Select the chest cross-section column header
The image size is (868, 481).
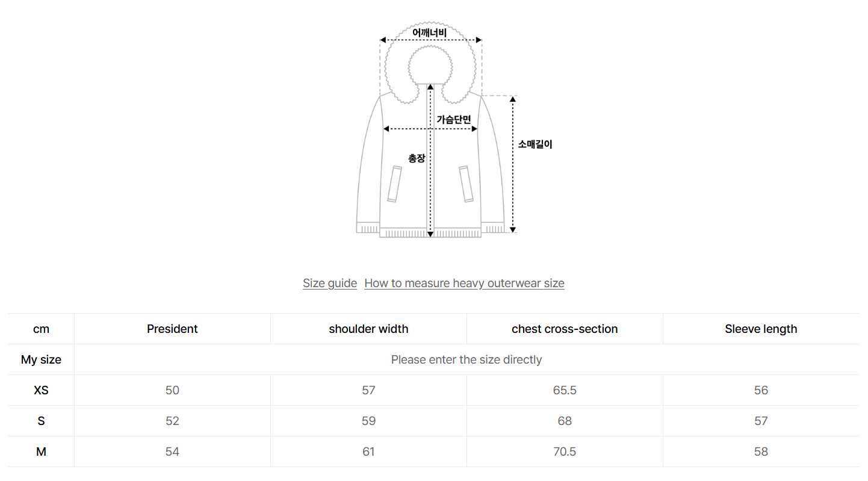click(x=565, y=329)
